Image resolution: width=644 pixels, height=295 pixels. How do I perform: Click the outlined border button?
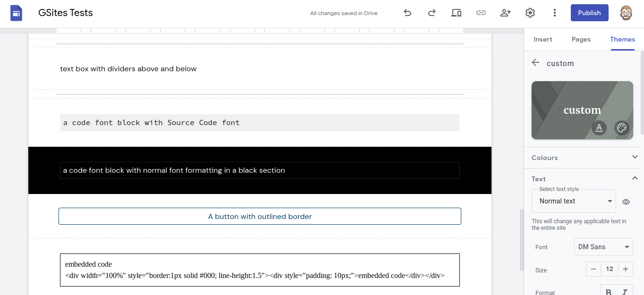click(260, 216)
